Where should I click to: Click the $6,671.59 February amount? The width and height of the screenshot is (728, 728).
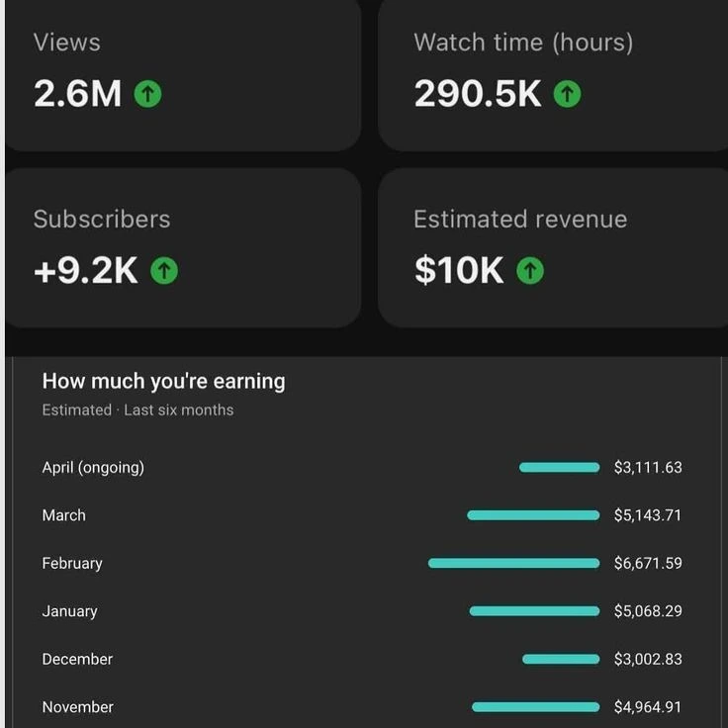pos(648,564)
